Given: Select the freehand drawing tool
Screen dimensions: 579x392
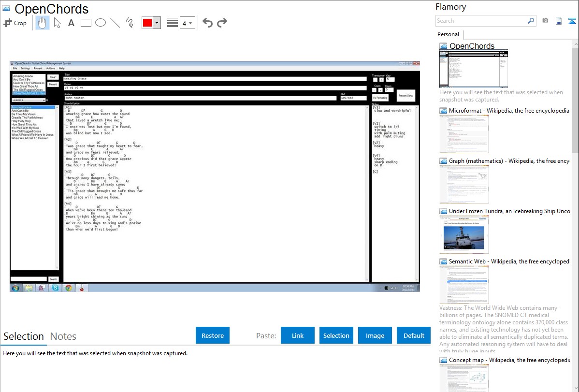Looking at the screenshot, I should (130, 23).
